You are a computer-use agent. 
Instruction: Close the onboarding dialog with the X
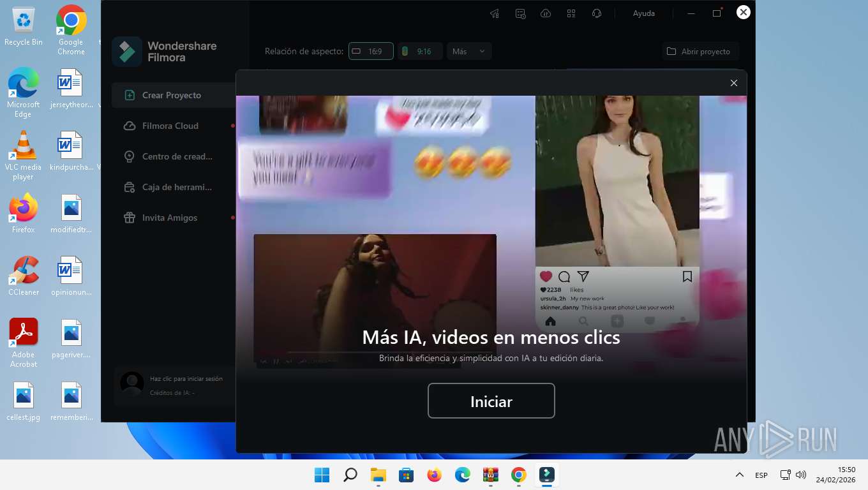pyautogui.click(x=733, y=83)
